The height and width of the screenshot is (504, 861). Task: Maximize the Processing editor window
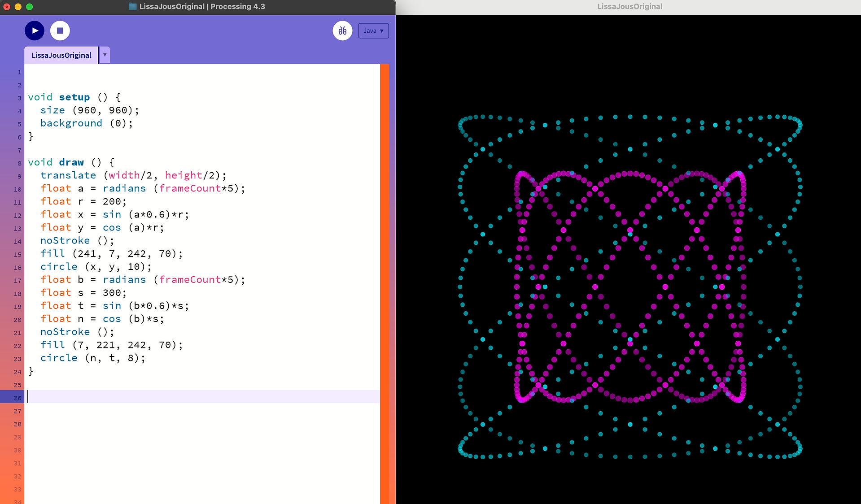click(30, 7)
